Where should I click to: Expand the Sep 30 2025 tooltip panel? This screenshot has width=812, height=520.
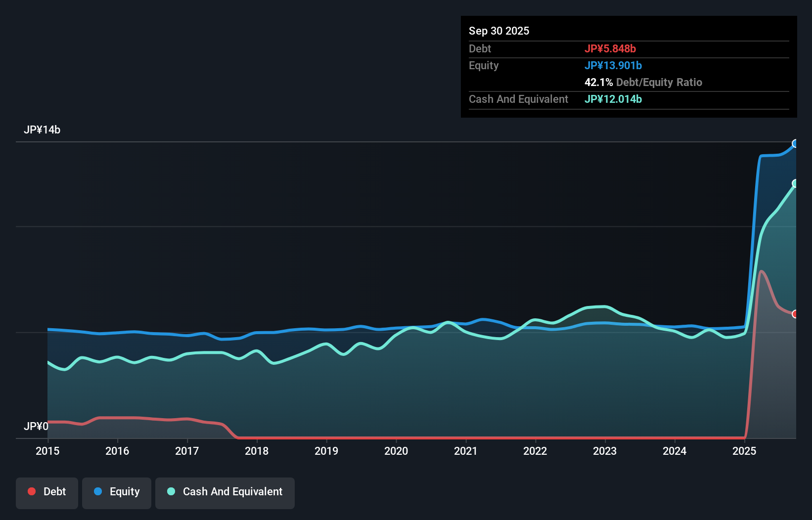pyautogui.click(x=499, y=31)
